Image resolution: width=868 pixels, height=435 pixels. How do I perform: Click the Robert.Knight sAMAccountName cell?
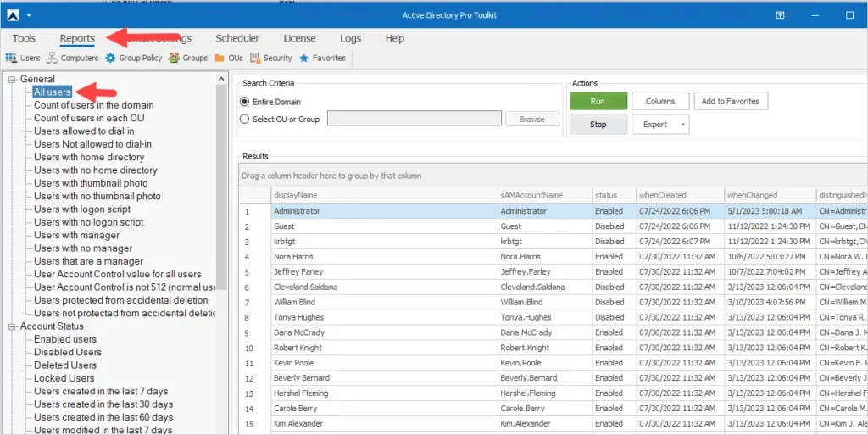click(545, 348)
